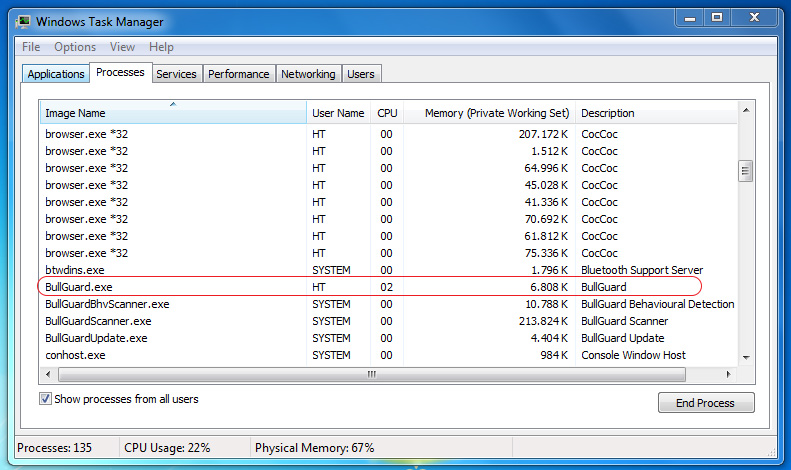
Task: Click the BullGuard Scanner description
Action: pyautogui.click(x=625, y=321)
